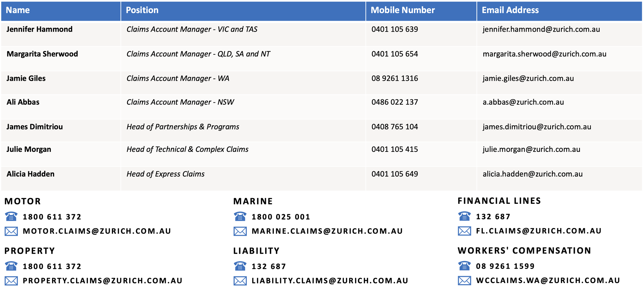This screenshot has height=289, width=644.
Task: Click Head of Express Claims
Action: (x=165, y=174)
